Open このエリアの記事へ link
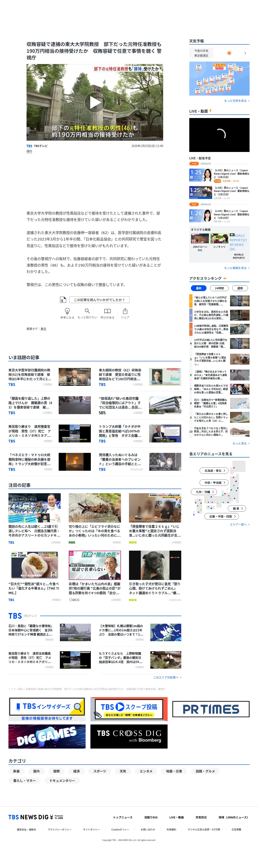The image size is (258, 868). pos(167,677)
